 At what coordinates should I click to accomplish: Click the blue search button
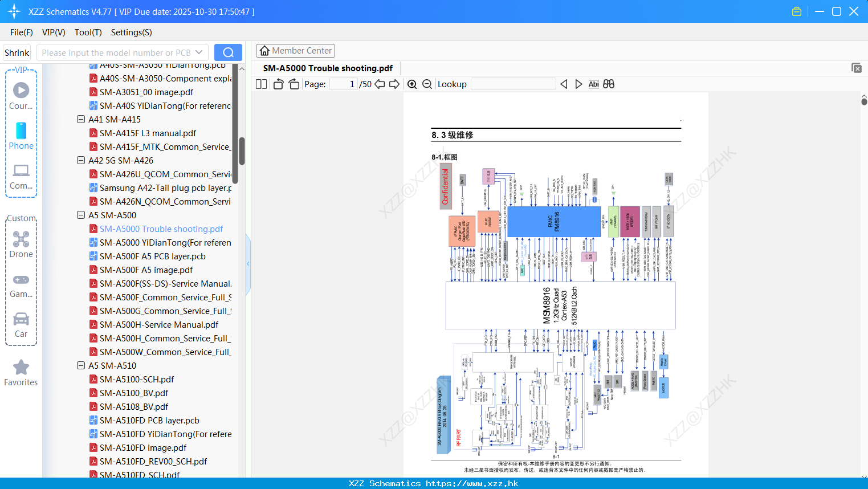click(x=228, y=52)
